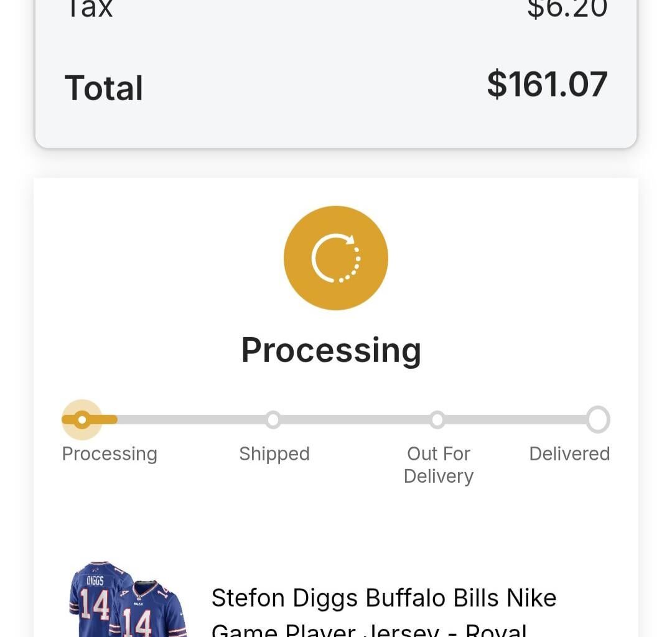Select the Out For Delivery circle
672x637 pixels.
439,419
